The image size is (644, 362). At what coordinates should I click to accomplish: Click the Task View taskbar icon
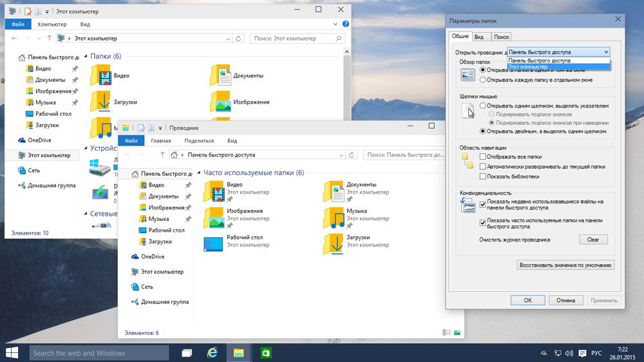pos(186,352)
